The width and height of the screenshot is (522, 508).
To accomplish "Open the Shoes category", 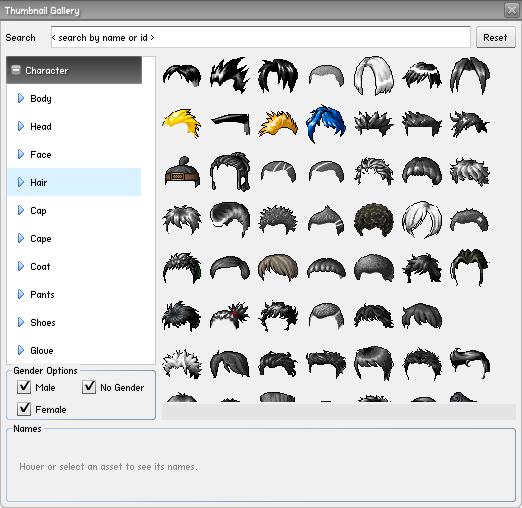I will 74,322.
